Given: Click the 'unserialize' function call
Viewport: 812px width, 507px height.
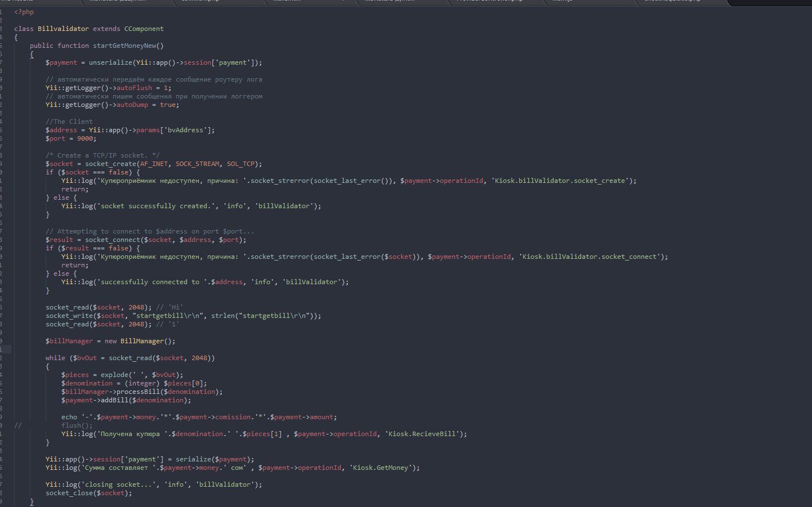Looking at the screenshot, I should coord(110,62).
